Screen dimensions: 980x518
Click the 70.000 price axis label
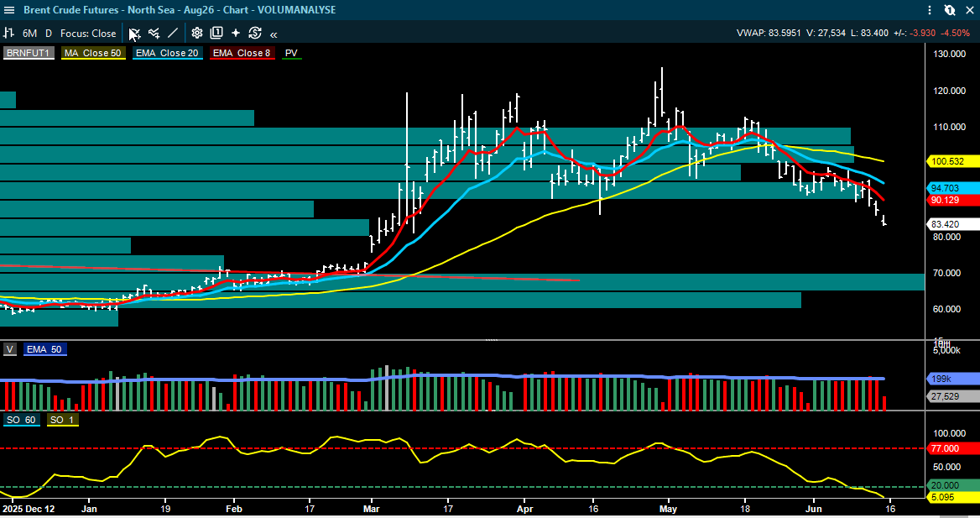pyautogui.click(x=946, y=273)
